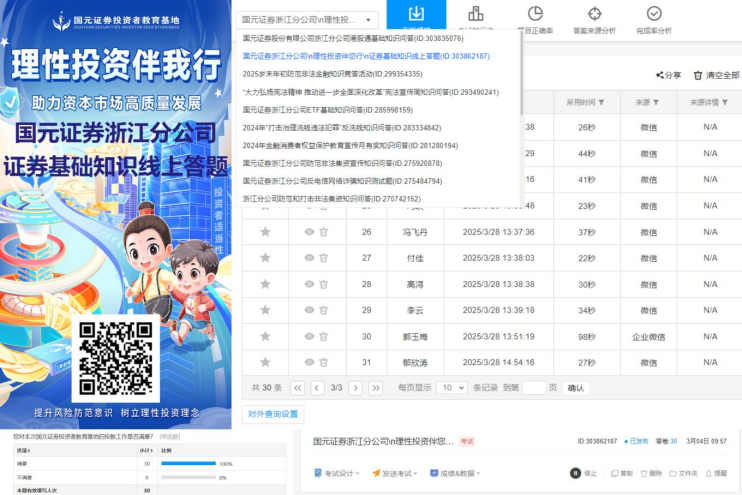
Task: Select 金融消费者权益保护 (ID:281280194) entry
Action: coord(350,145)
